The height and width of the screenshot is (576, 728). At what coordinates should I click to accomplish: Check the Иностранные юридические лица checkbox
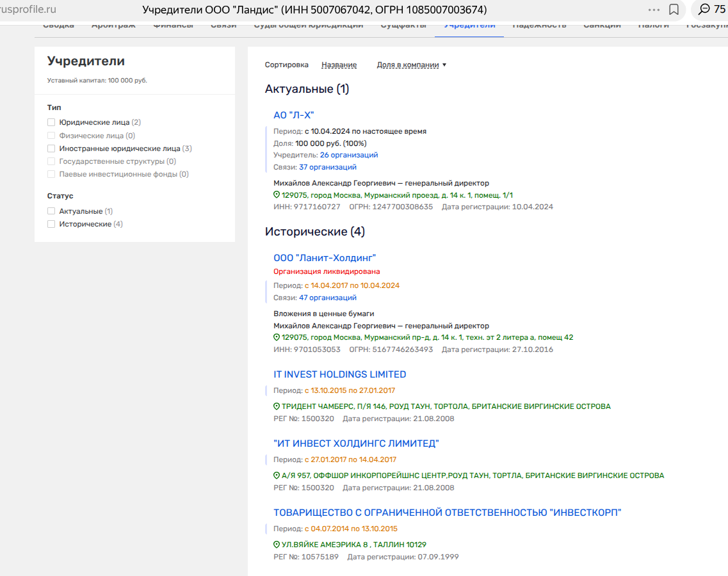(51, 148)
